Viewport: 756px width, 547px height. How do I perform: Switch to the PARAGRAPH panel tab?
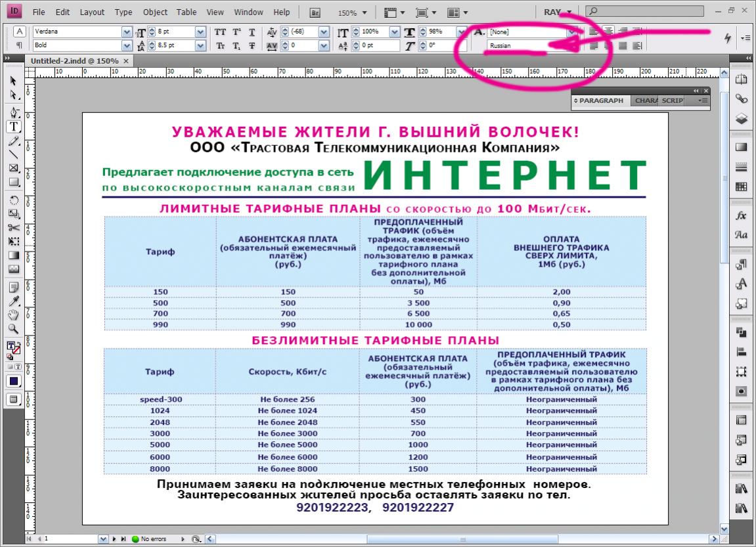point(601,100)
